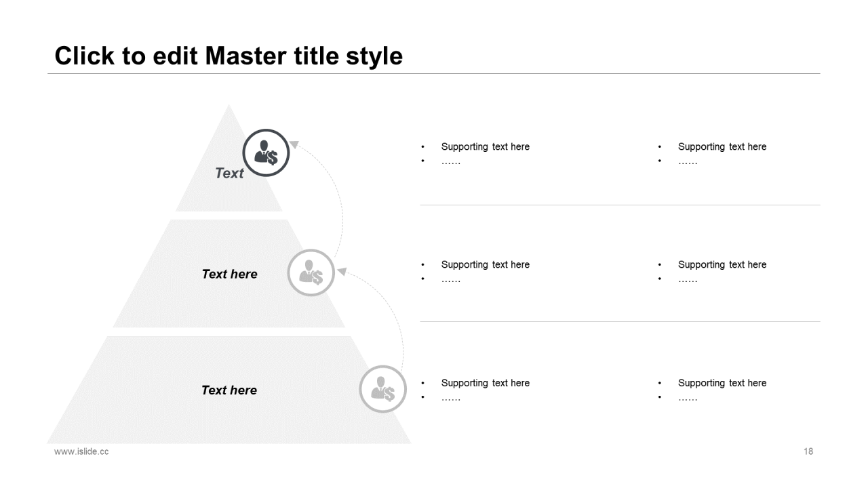Image resolution: width=868 pixels, height=488 pixels.
Task: Choose bottom-row left "Supporting text here" bullet
Action: (485, 383)
